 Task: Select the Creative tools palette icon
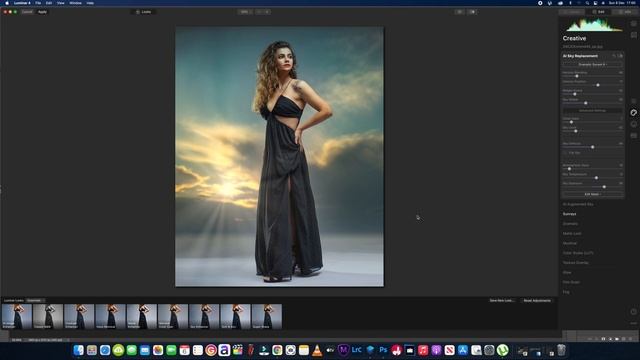[x=633, y=112]
